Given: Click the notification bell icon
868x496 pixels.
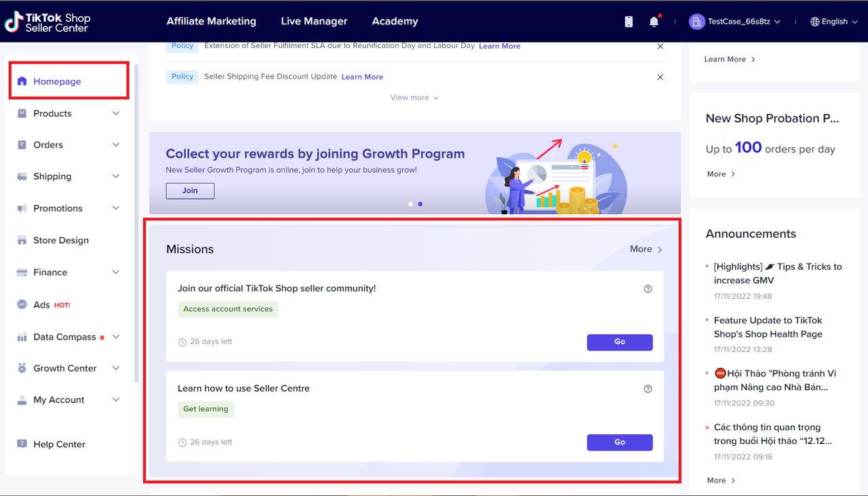Looking at the screenshot, I should pyautogui.click(x=654, y=22).
